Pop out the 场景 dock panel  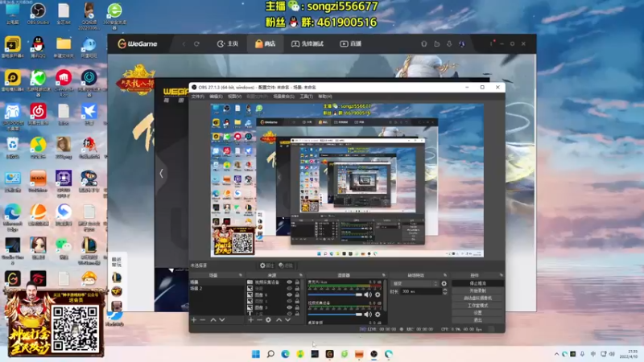pyautogui.click(x=240, y=275)
